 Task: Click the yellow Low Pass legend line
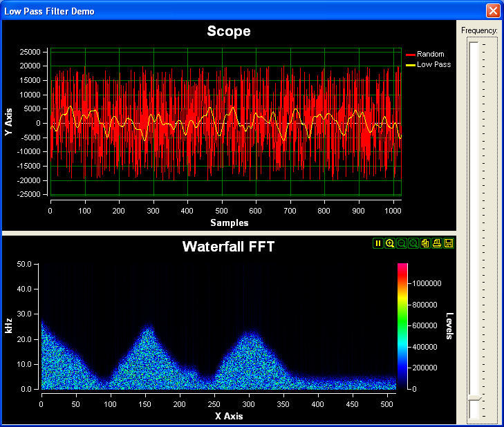(x=410, y=64)
